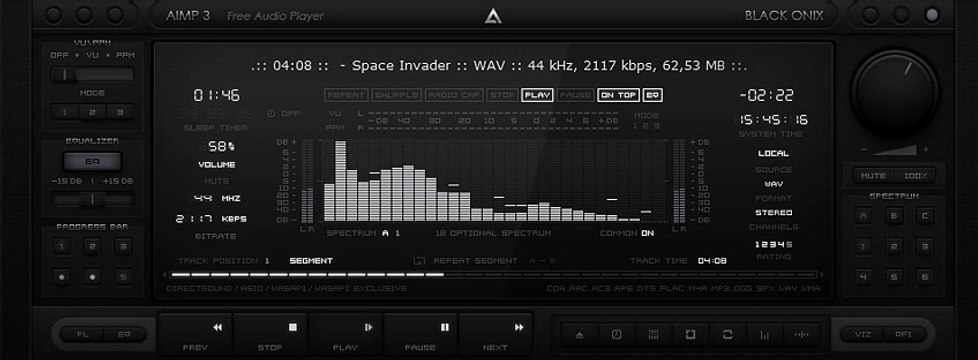978x360 pixels.
Task: Click the 12345 rating indicator
Action: (774, 245)
